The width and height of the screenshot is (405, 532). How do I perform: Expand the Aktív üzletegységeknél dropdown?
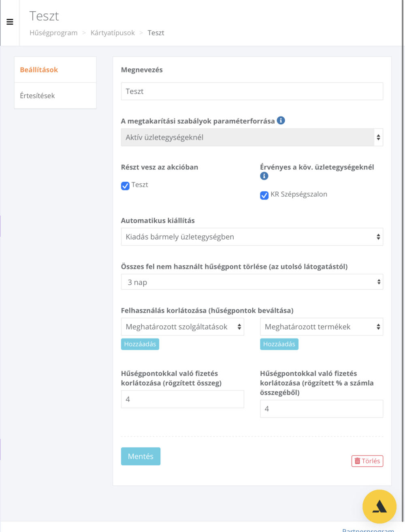pyautogui.click(x=252, y=138)
